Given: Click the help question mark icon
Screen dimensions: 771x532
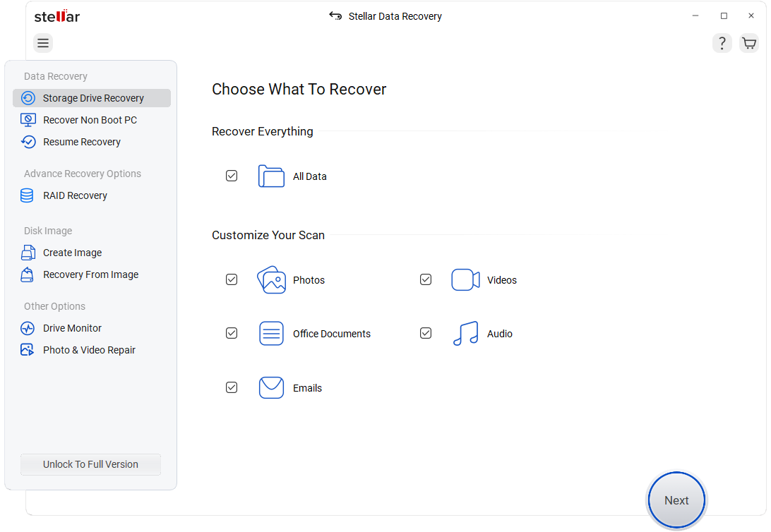Looking at the screenshot, I should [x=722, y=43].
